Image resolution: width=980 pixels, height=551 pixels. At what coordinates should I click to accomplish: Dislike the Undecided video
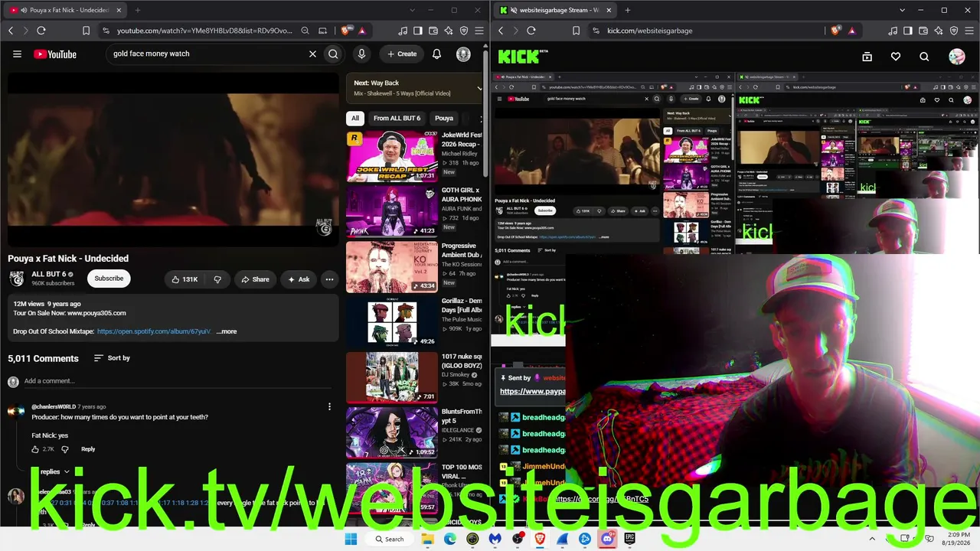(217, 279)
